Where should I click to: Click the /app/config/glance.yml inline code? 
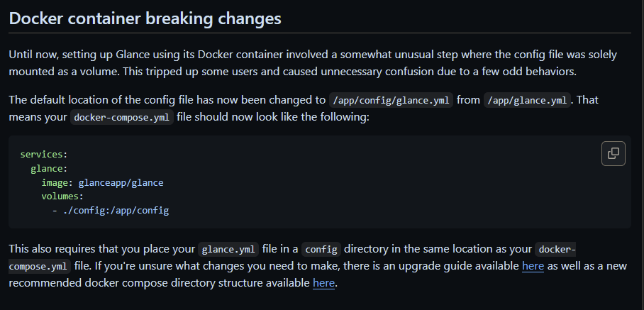[391, 100]
